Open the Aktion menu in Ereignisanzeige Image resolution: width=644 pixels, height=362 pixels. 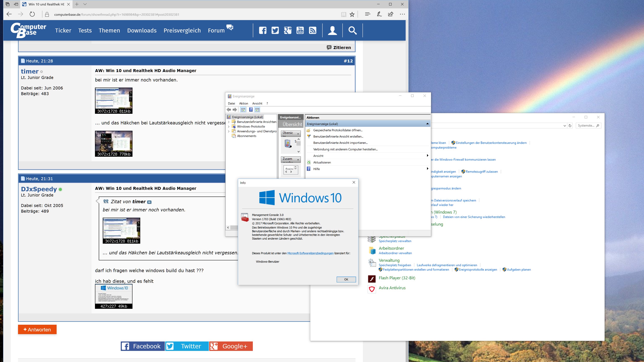[243, 103]
